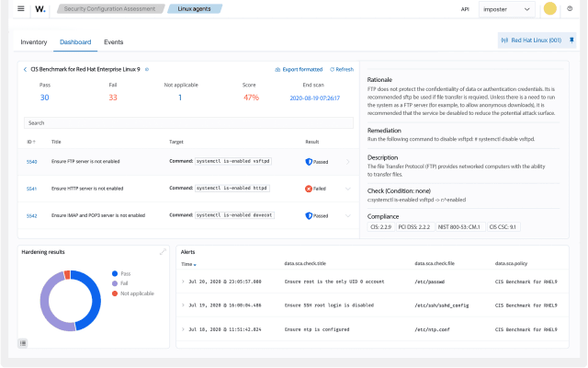Click the data.sca.check.title column header
The image size is (588, 368).
(x=305, y=264)
